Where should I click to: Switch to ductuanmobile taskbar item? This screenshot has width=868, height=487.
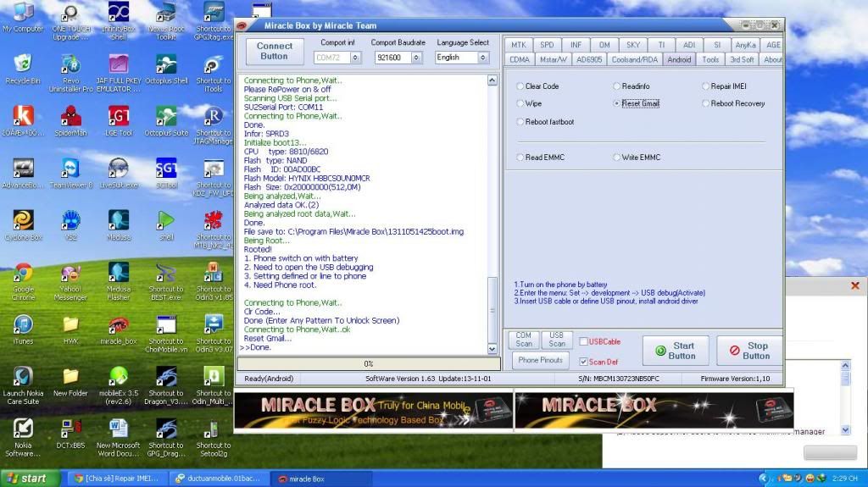click(220, 479)
